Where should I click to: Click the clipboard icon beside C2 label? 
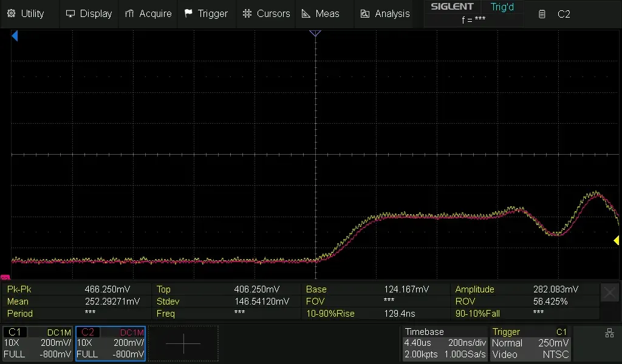coord(542,14)
